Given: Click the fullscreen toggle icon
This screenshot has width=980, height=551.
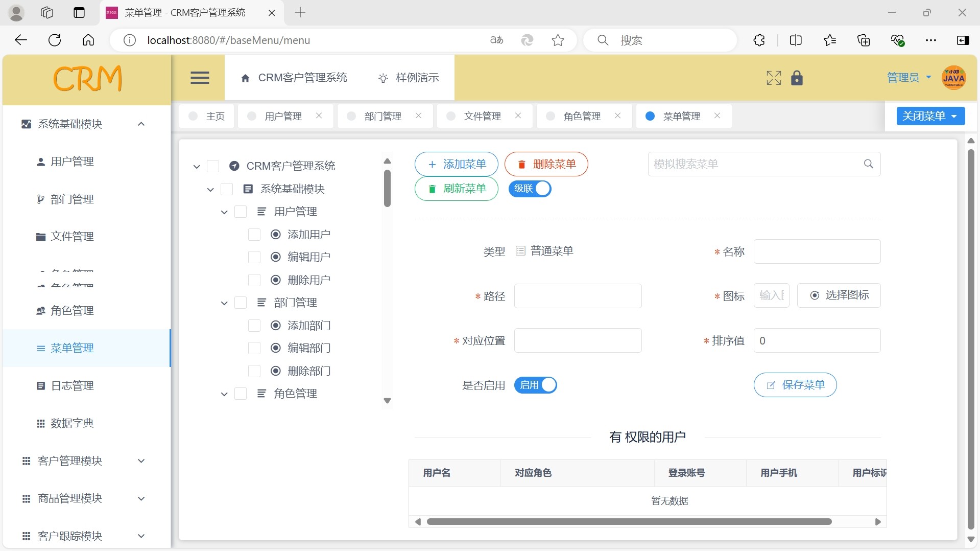Looking at the screenshot, I should 774,78.
